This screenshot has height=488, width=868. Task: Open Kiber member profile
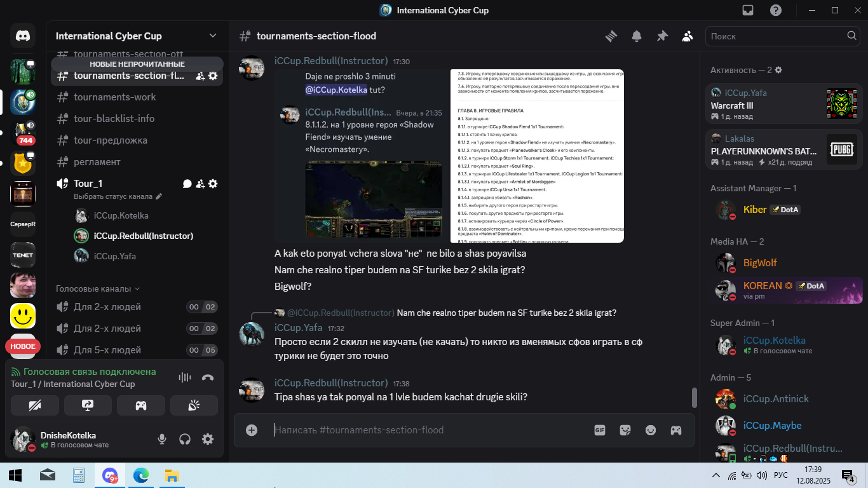click(x=784, y=210)
